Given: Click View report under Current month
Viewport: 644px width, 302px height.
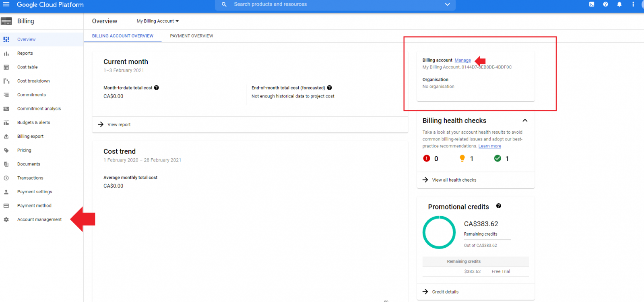Looking at the screenshot, I should point(119,124).
